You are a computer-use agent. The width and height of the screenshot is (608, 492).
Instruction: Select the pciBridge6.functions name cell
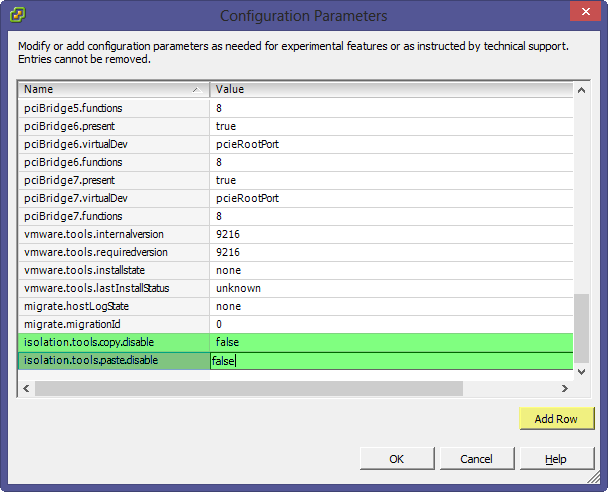(114, 162)
